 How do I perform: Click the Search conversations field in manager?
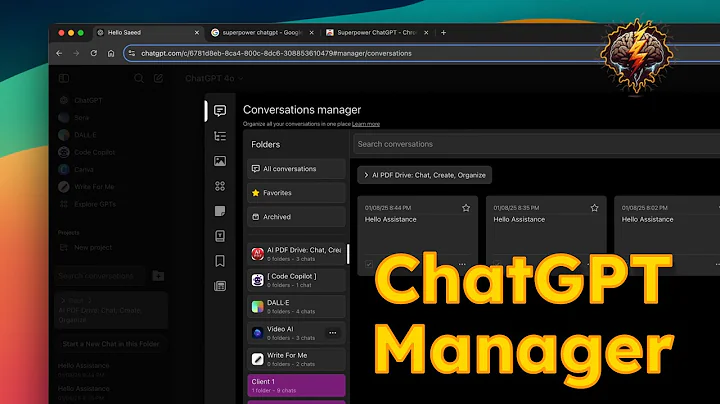coord(536,144)
